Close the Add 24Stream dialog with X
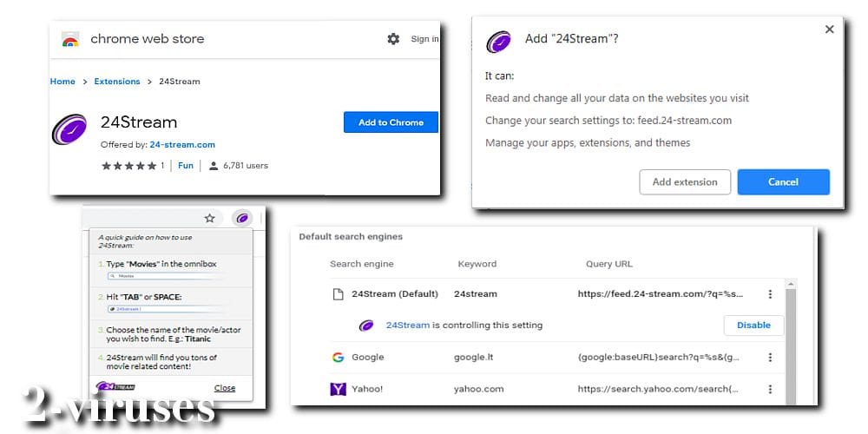This screenshot has width=868, height=434. (x=829, y=30)
